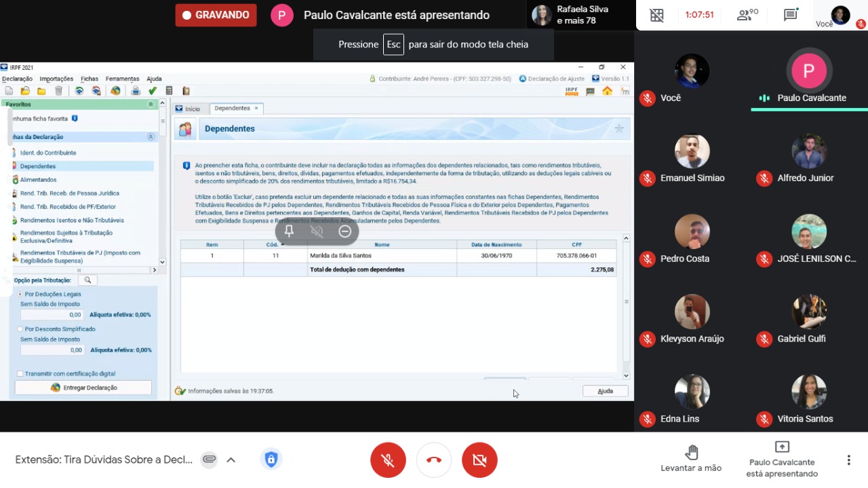Click the muted speaker icon on overlay
Screen dimensions: 868x488
coord(317,231)
